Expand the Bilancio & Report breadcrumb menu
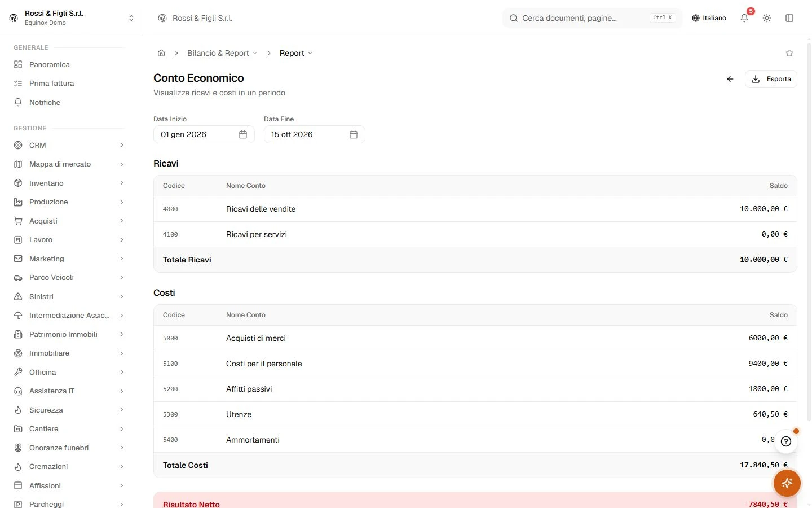Screen dimensions: 812x508 pyautogui.click(x=222, y=53)
